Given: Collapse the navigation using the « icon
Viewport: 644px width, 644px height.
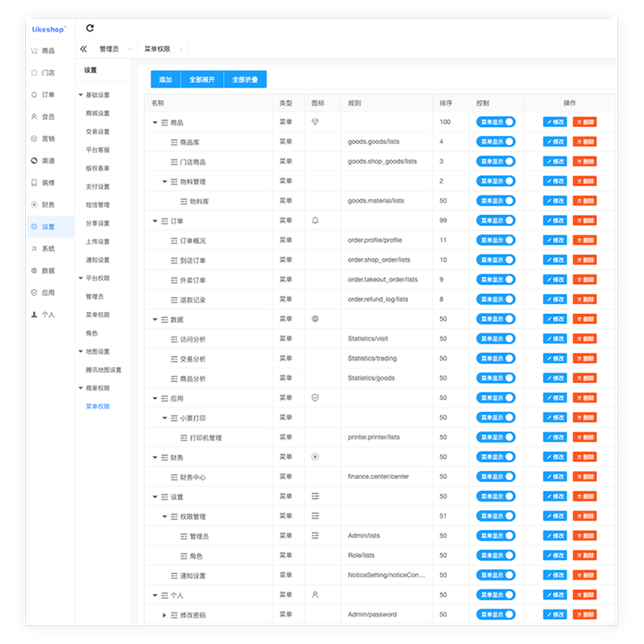Looking at the screenshot, I should click(83, 48).
